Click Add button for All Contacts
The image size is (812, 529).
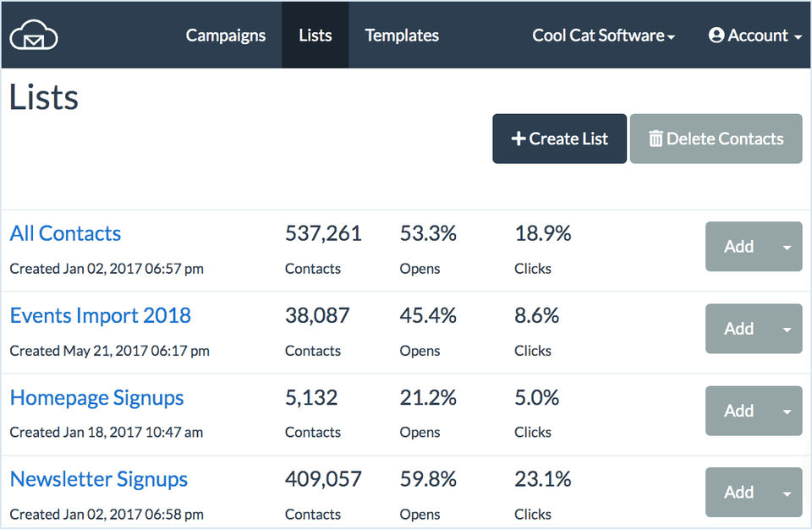[739, 247]
